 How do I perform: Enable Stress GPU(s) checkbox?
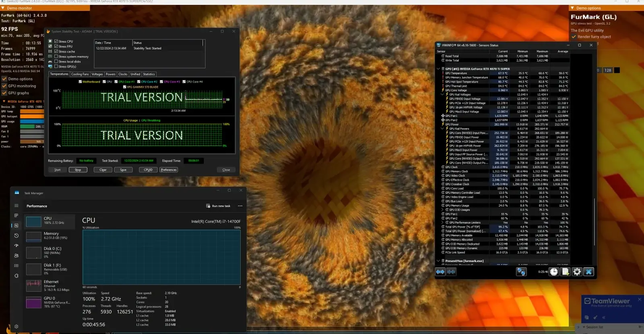tap(56, 66)
